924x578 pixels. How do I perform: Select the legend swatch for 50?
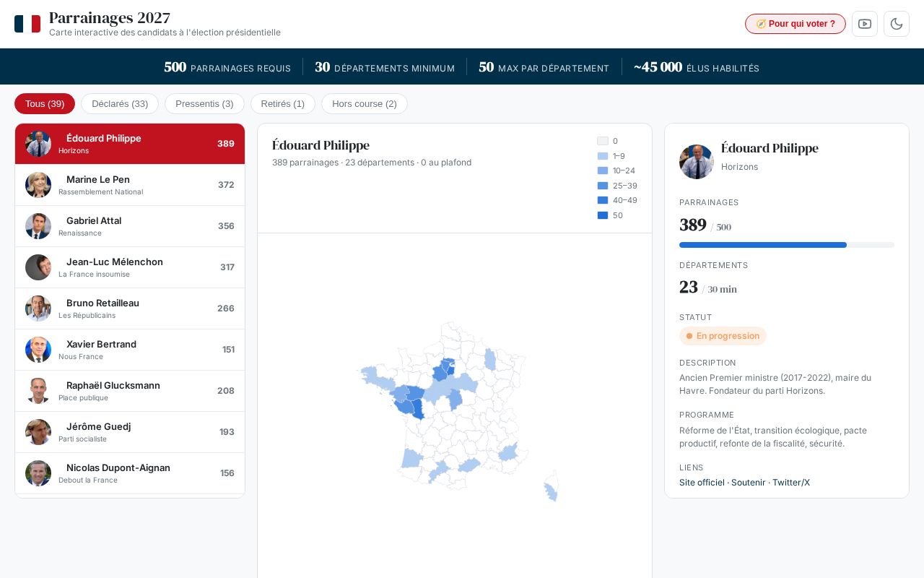click(603, 215)
